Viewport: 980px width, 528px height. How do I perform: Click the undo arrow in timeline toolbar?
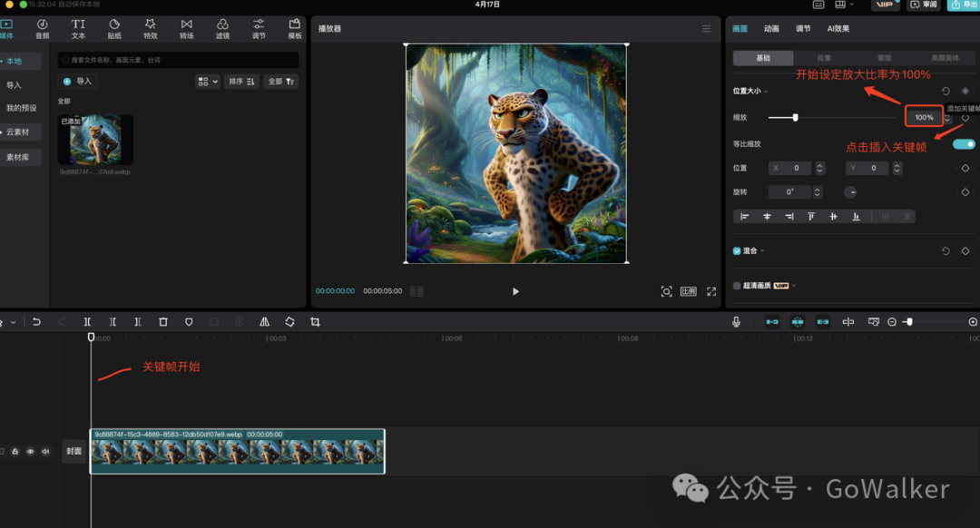[x=36, y=322]
